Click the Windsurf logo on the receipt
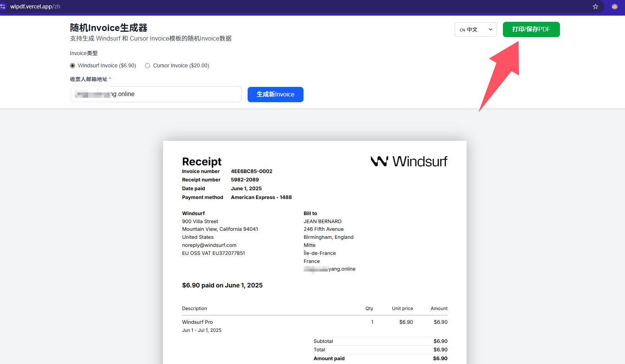Image resolution: width=625 pixels, height=364 pixels. pos(409,161)
